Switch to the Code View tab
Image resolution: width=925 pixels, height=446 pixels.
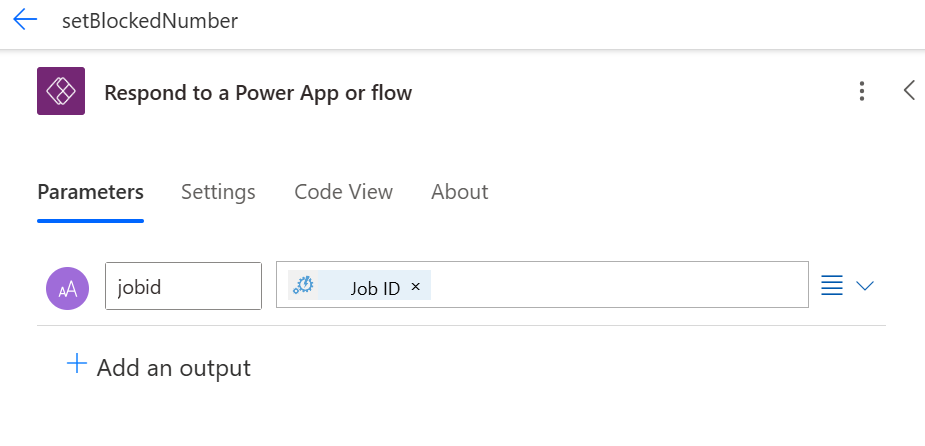(343, 192)
